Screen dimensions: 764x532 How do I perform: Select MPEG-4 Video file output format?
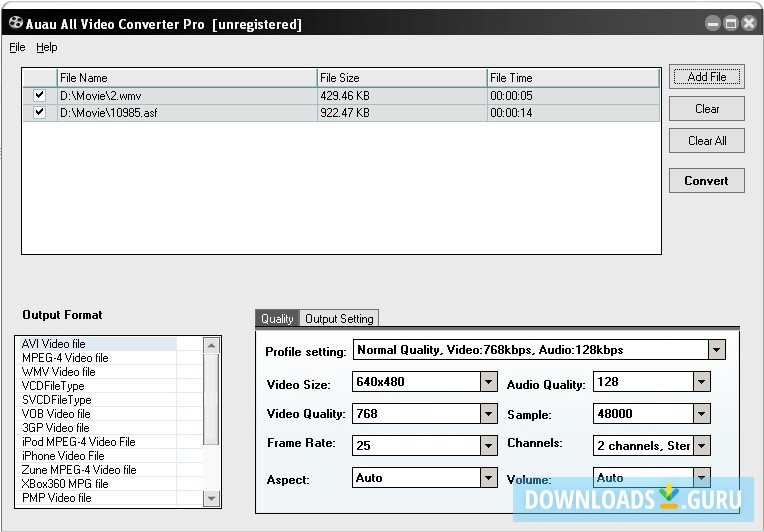click(x=96, y=358)
